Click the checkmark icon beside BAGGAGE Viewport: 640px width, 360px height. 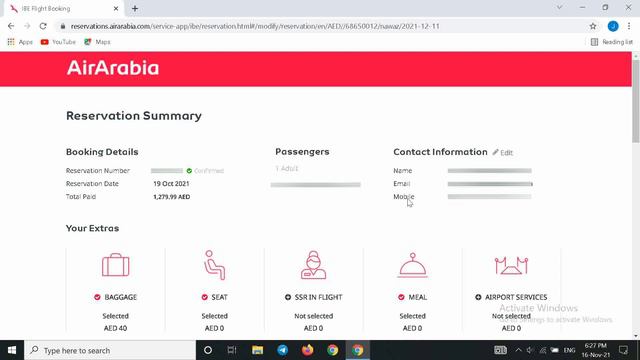tap(97, 297)
